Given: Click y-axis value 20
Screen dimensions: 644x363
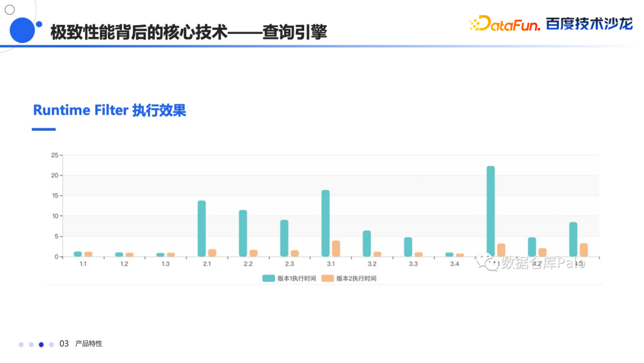Looking at the screenshot, I should (x=55, y=176).
